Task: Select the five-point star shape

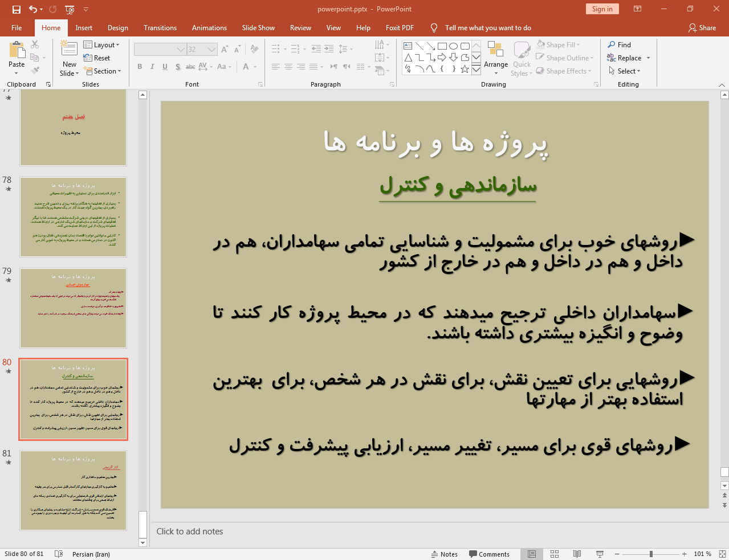Action: pos(465,69)
